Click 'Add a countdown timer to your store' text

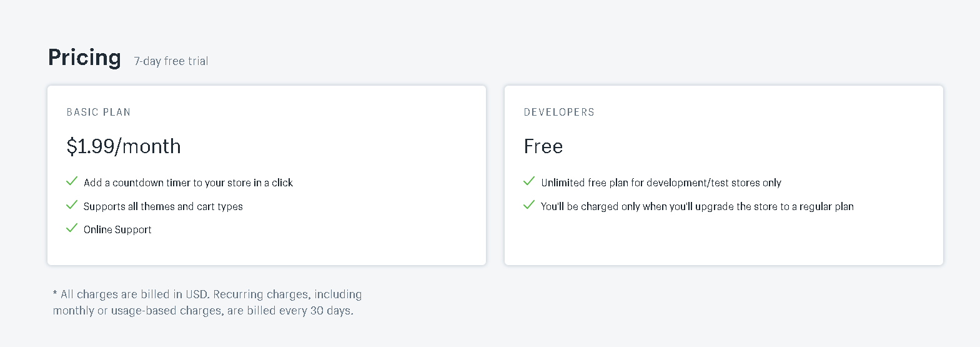(188, 183)
